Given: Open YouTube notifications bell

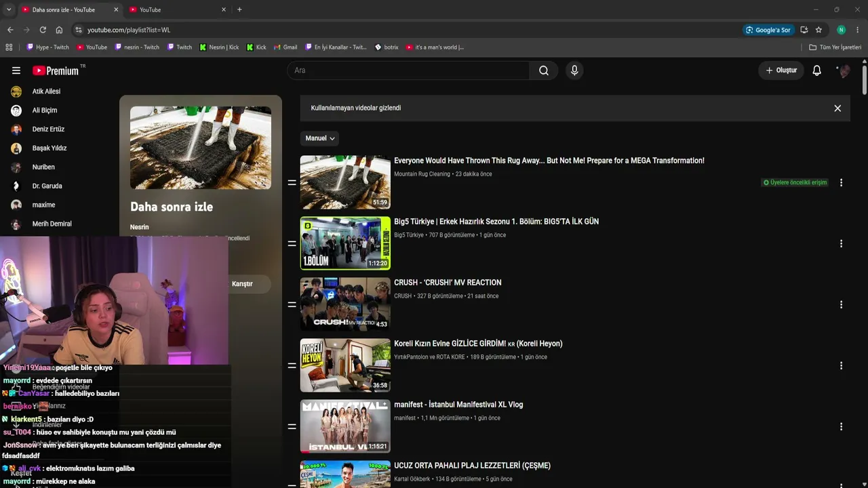Looking at the screenshot, I should pyautogui.click(x=817, y=70).
